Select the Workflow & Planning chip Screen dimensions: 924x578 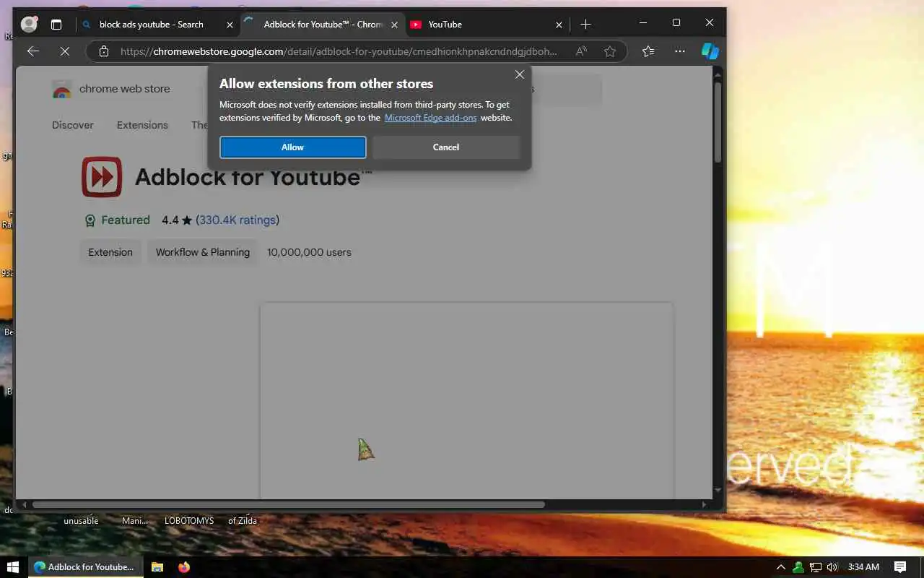(x=203, y=252)
